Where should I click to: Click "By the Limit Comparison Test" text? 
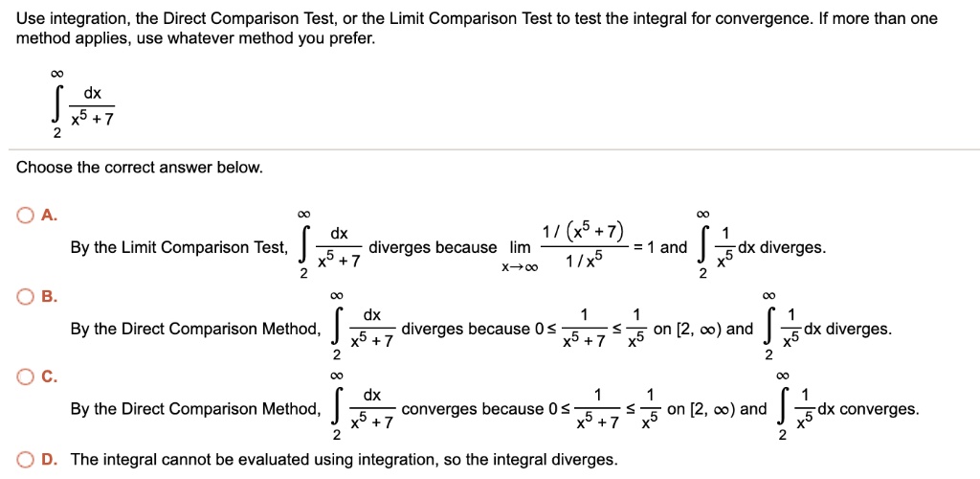point(180,248)
